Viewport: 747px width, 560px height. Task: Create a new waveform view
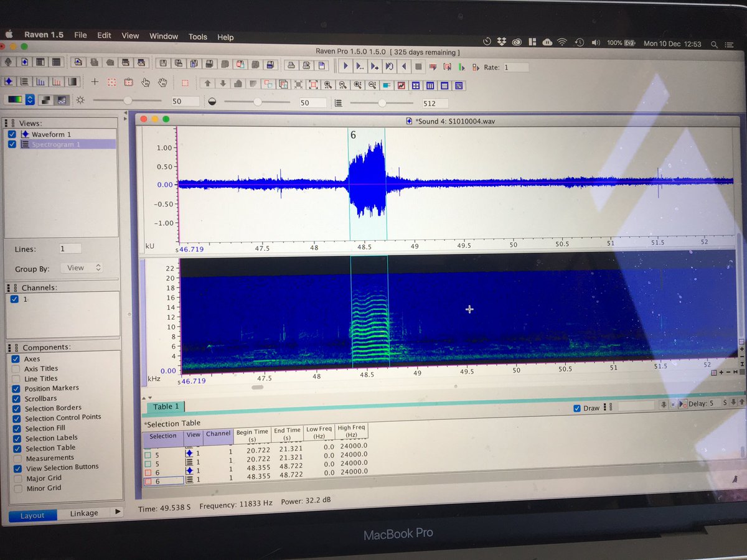pos(8,81)
